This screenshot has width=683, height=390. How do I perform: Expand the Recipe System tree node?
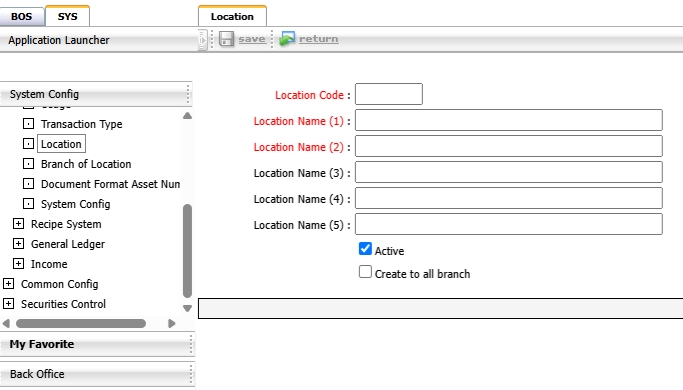tap(18, 224)
